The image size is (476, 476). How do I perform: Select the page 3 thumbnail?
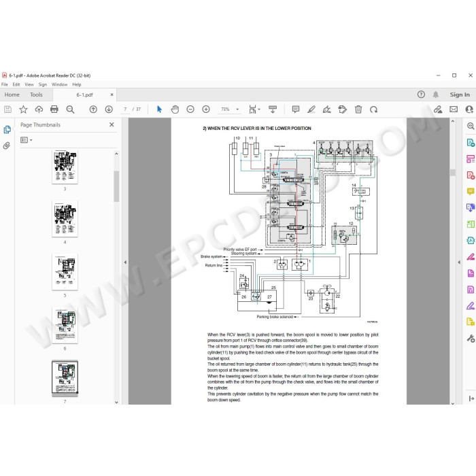click(65, 167)
